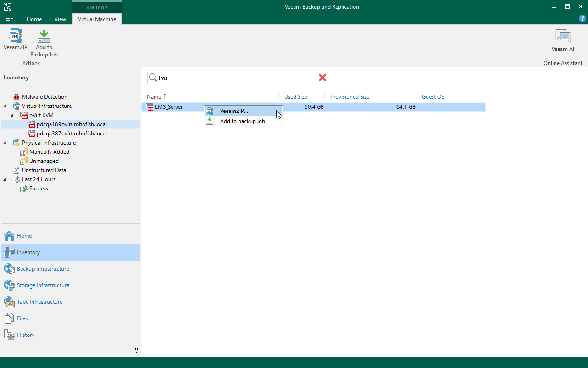Expand navigation pane options chevron

136,350
